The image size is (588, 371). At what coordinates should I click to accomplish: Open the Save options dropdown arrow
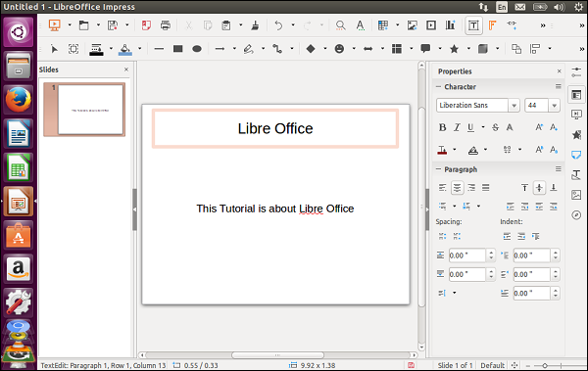coord(127,25)
